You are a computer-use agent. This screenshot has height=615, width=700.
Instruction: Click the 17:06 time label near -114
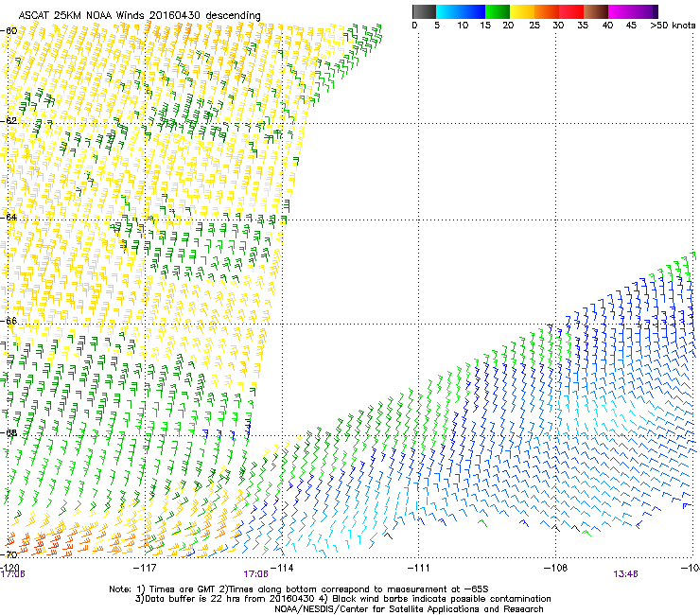(255, 574)
